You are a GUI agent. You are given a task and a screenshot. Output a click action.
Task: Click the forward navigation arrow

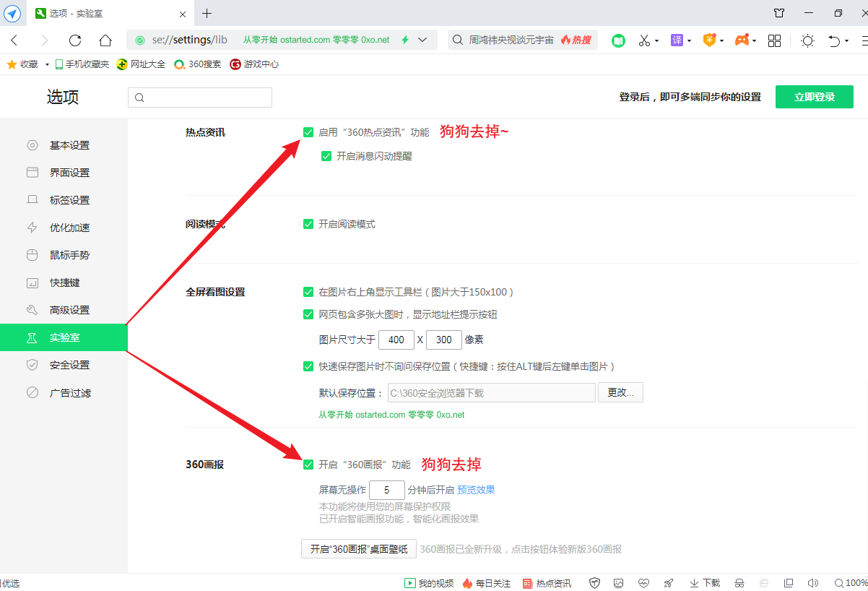pos(45,40)
